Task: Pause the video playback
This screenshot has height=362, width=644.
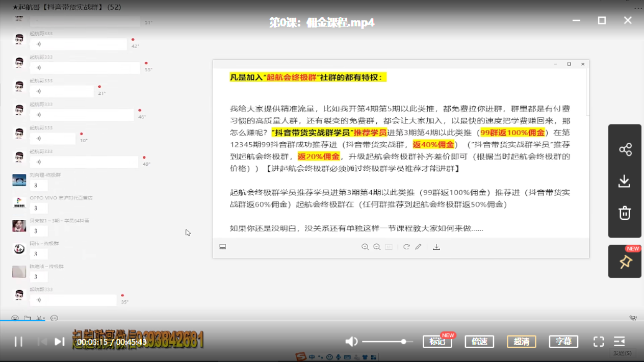Action: click(x=18, y=342)
